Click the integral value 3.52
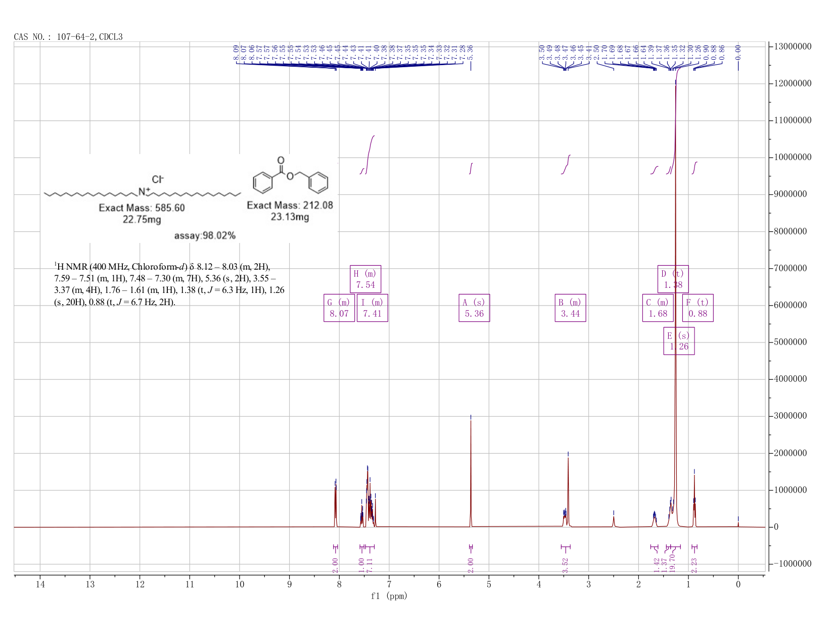Viewport: 834px width, 644px height. coord(566,565)
